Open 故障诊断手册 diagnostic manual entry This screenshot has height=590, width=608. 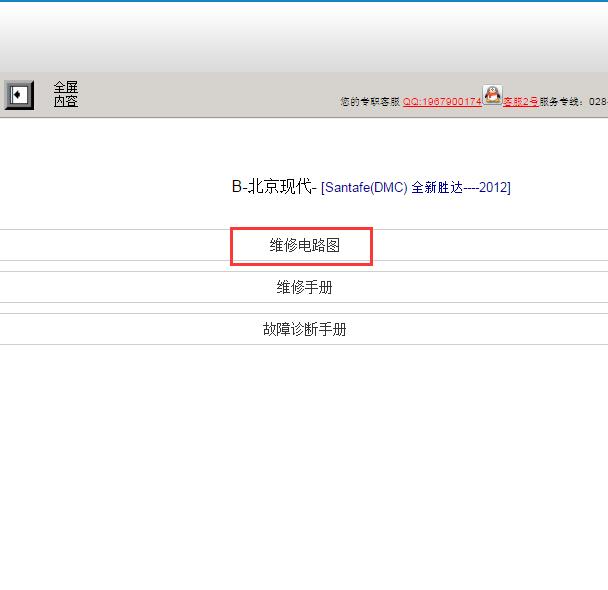click(x=304, y=330)
